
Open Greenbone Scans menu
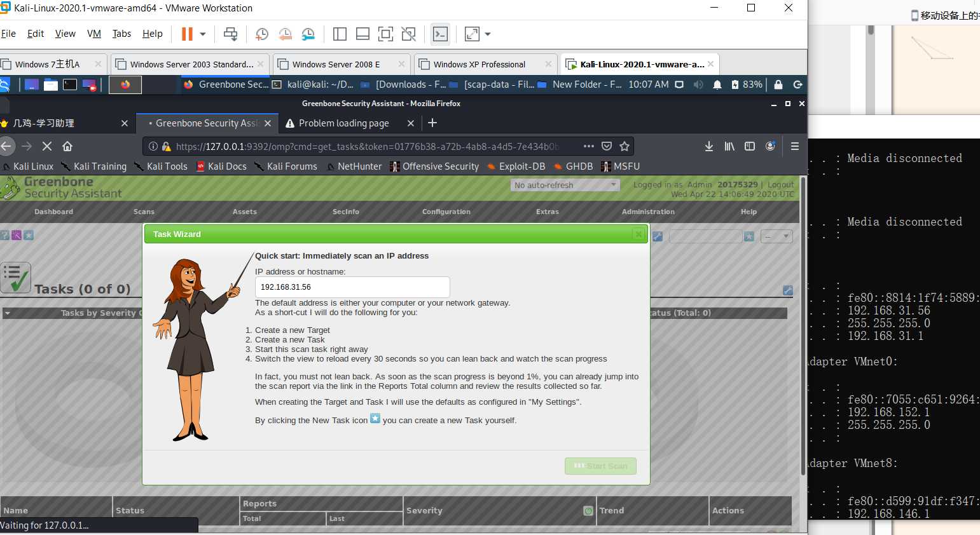click(x=144, y=212)
